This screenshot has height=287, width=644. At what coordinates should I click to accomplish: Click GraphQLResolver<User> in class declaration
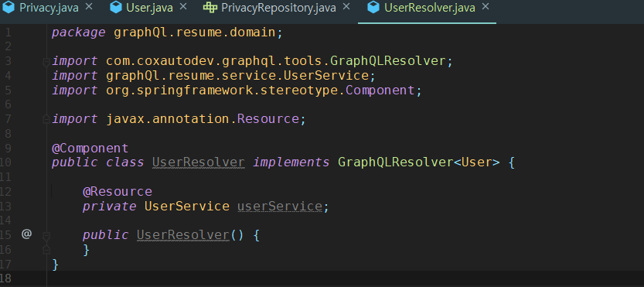pyautogui.click(x=419, y=162)
